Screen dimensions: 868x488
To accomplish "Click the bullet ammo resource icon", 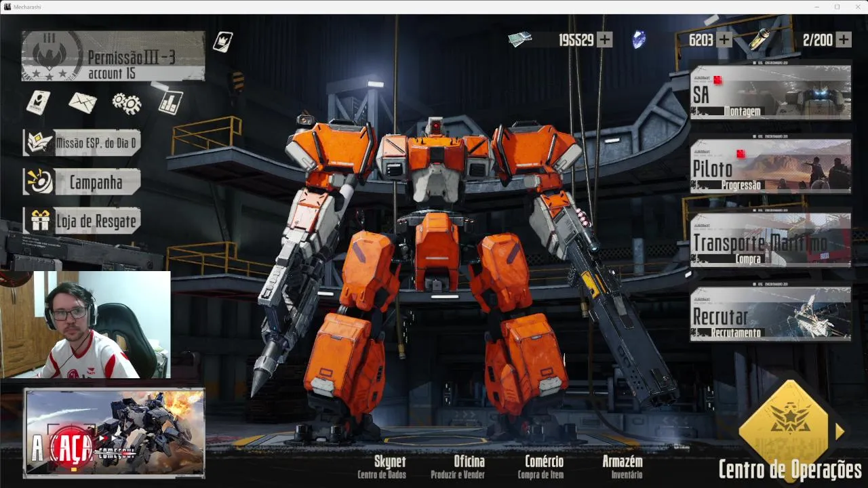I will (759, 39).
